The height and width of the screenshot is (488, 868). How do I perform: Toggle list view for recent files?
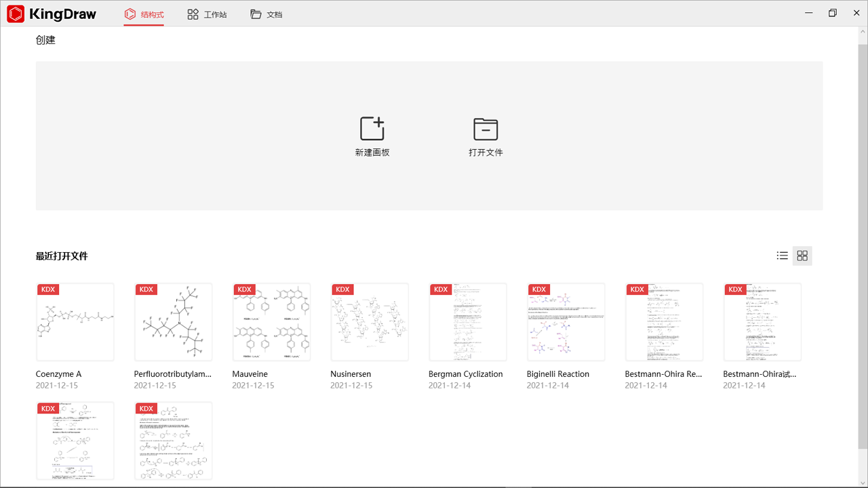pos(782,256)
